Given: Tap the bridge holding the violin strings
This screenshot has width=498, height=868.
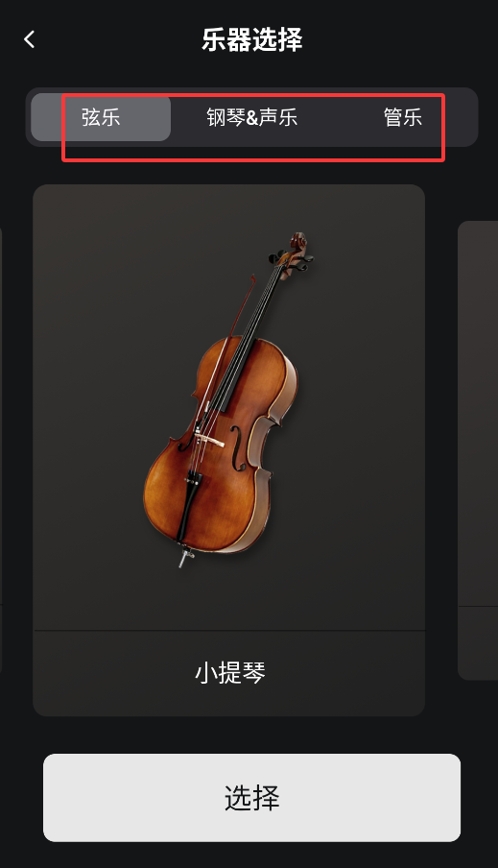Looking at the screenshot, I should click(x=210, y=440).
